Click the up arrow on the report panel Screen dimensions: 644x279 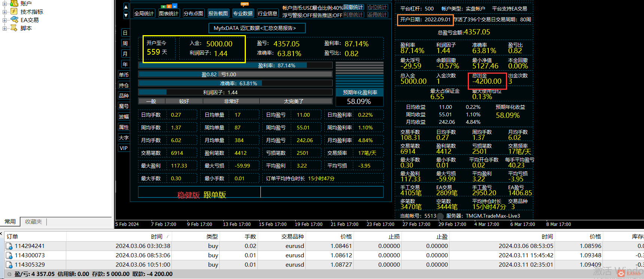tap(126, 7)
